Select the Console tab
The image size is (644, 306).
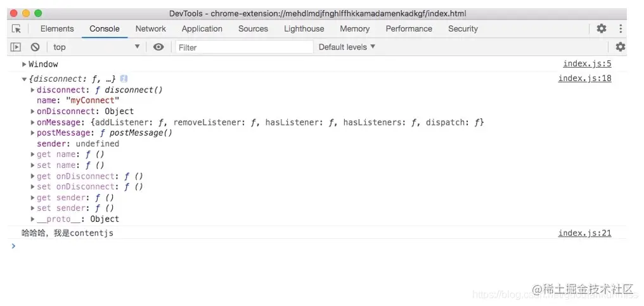105,29
